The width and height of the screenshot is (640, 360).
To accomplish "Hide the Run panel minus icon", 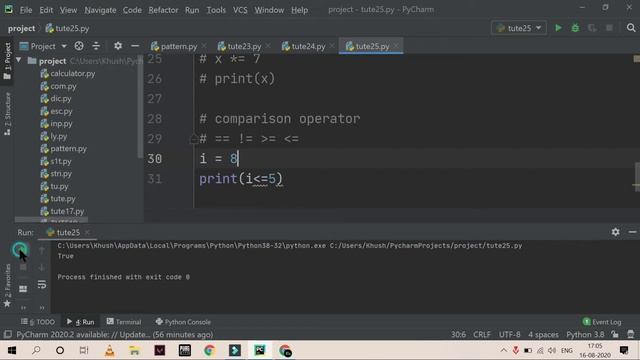I will [632, 232].
